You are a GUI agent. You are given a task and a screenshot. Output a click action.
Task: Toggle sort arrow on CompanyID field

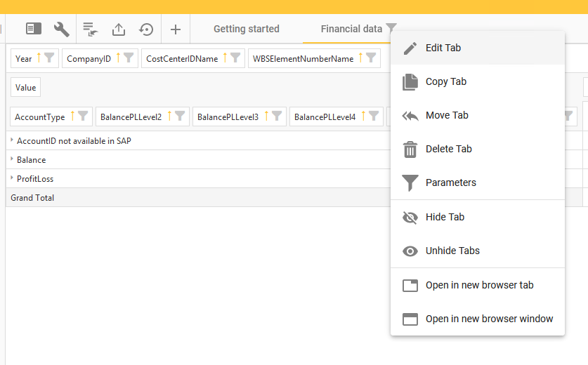[x=118, y=58]
